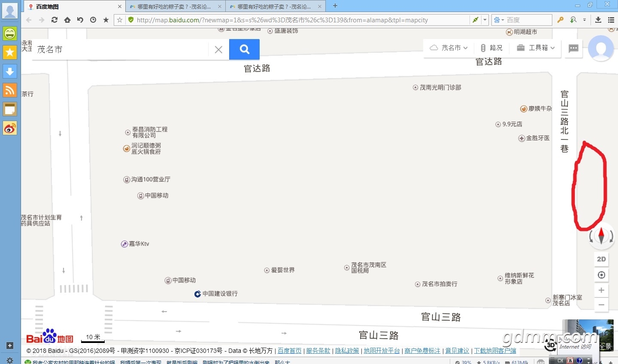Screen dimensions: 618x364
Task: Click the browser back arrow
Action: (x=29, y=20)
